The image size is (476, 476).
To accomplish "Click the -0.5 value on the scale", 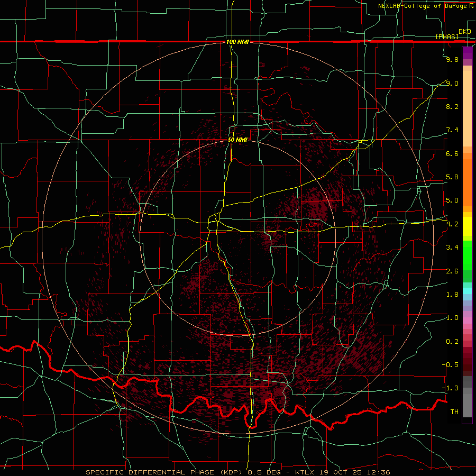I will coord(450,365).
